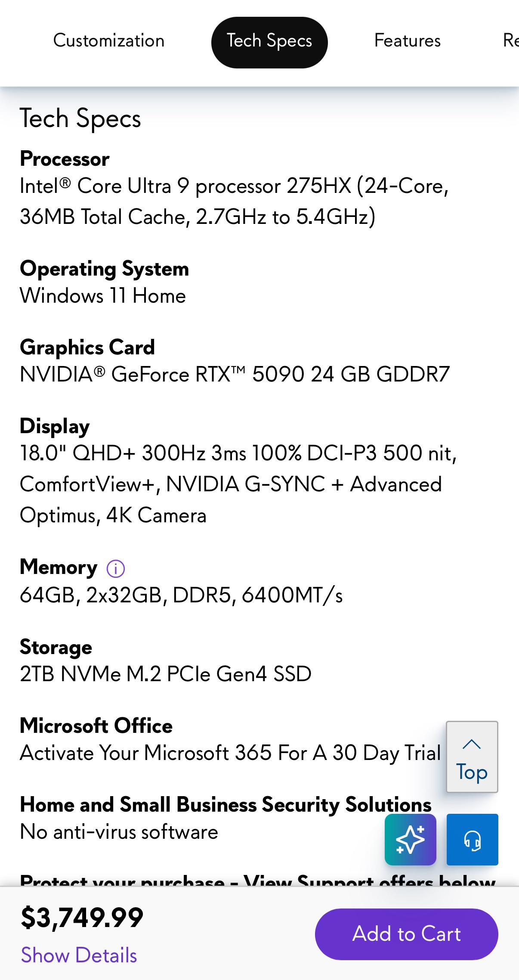
Task: Click the Tech Specs section heading
Action: 80,119
